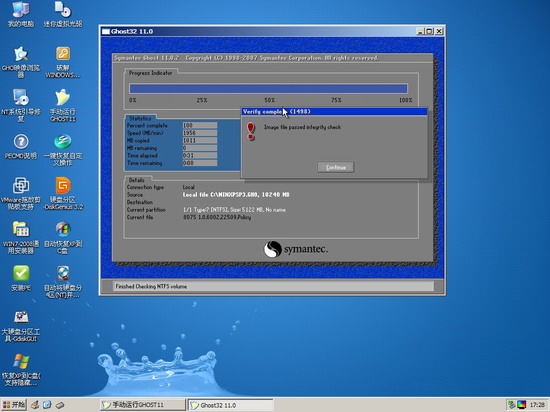Image resolution: width=550 pixels, height=412 pixels.
Task: Click the Symantec logo
Action: click(x=296, y=249)
